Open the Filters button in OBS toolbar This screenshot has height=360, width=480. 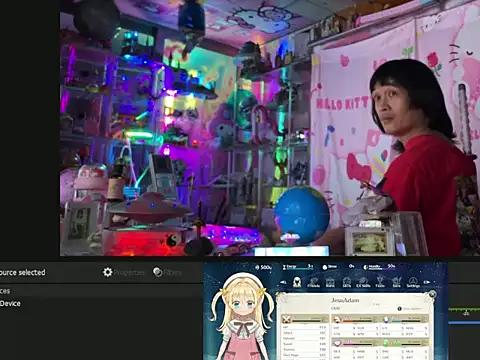tap(167, 272)
